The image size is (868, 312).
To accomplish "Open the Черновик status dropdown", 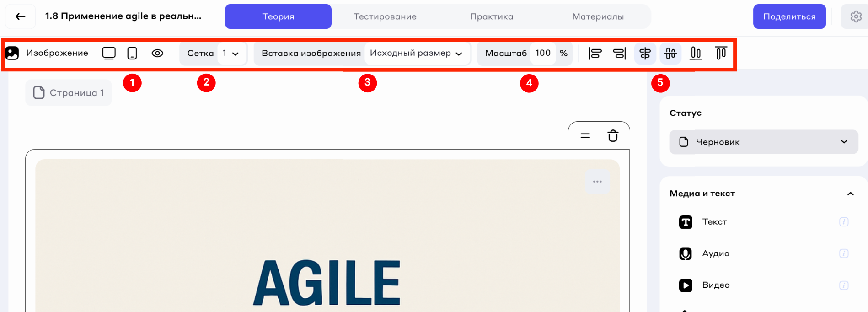I will coord(763,142).
